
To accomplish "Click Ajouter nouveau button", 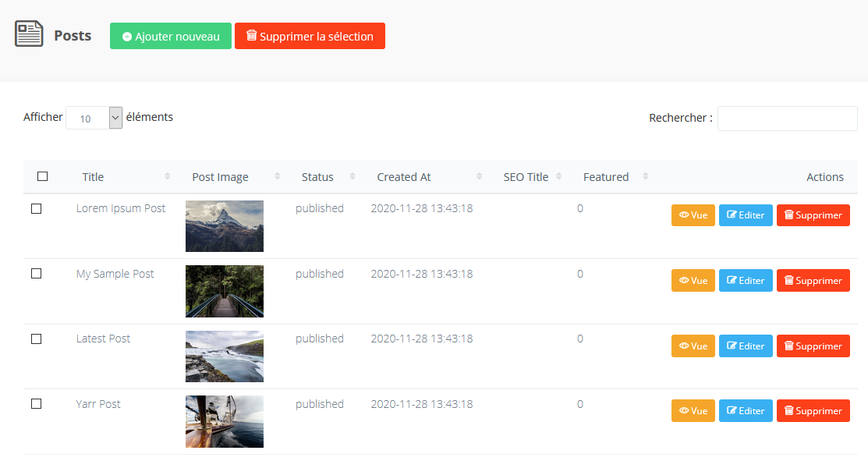I will (x=170, y=36).
